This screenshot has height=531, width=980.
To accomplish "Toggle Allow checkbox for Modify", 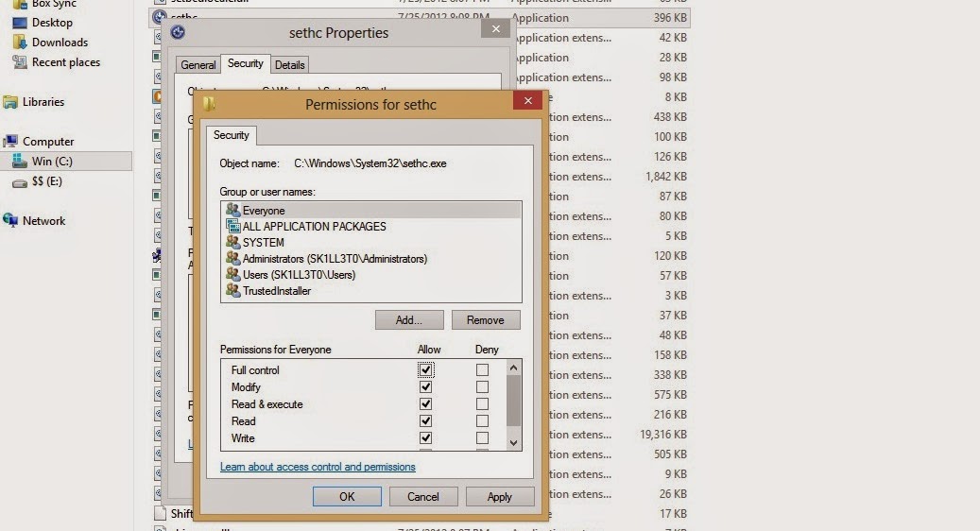I will tap(425, 386).
